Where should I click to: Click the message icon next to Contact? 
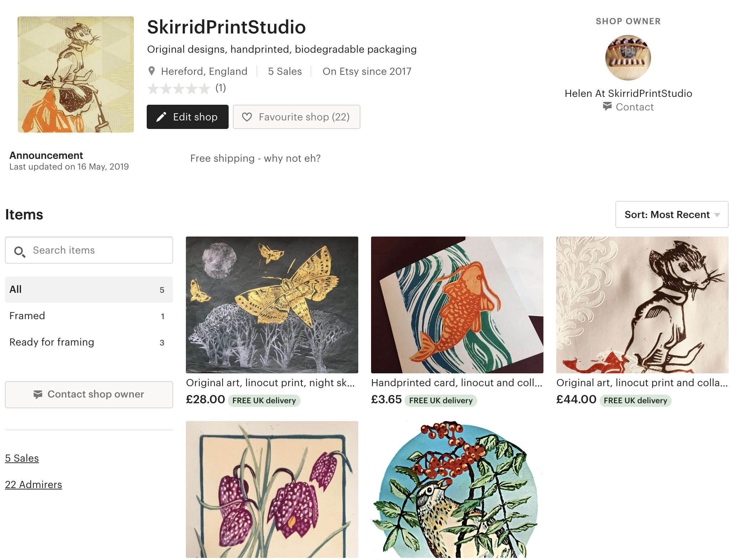pos(607,106)
